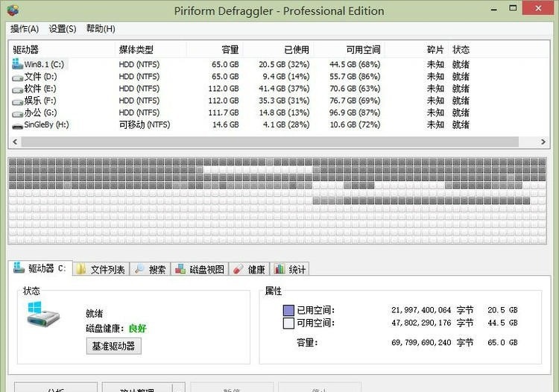This screenshot has width=559, height=392.
Task: Minimize the Defraggler window
Action: 493,9
